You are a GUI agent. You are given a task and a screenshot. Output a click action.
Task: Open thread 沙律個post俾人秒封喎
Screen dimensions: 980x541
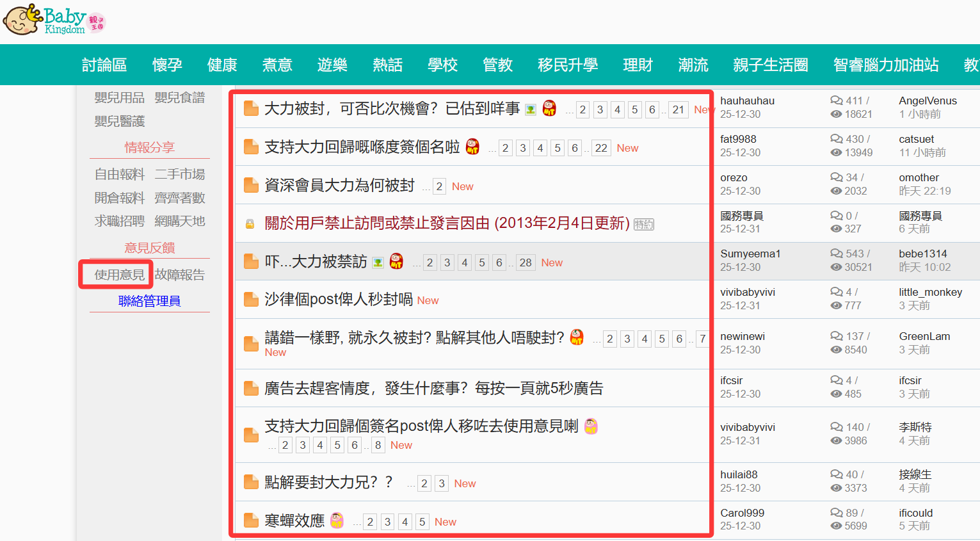(339, 299)
